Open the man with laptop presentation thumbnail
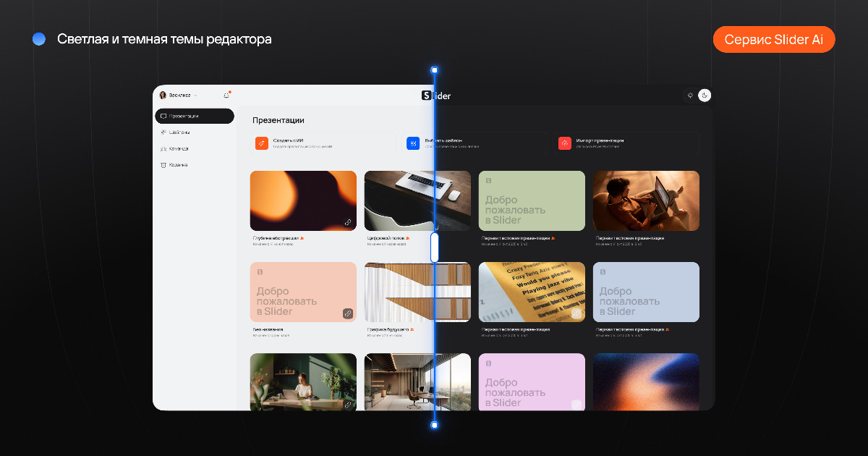868x456 pixels. (646, 200)
